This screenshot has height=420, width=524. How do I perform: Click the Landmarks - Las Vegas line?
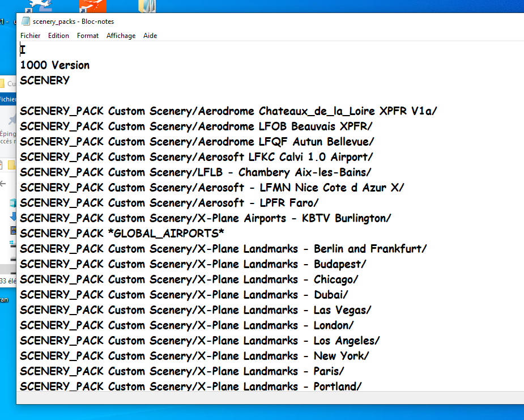click(195, 310)
